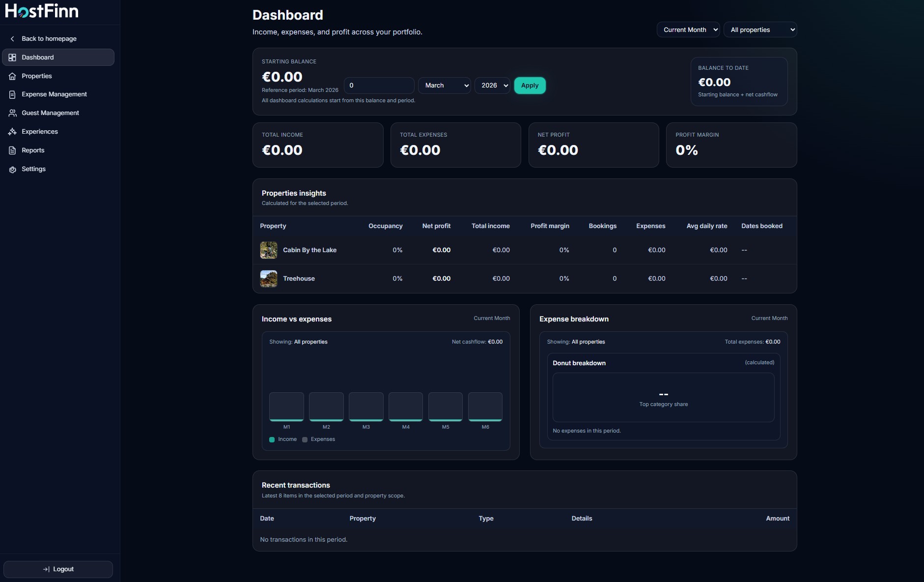
Task: Open the Current Month period dropdown
Action: (x=688, y=29)
